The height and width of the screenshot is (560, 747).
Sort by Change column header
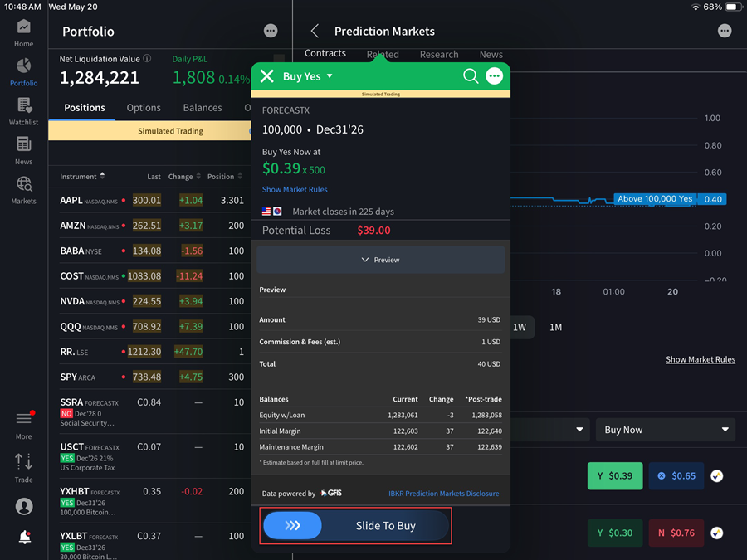pos(184,176)
